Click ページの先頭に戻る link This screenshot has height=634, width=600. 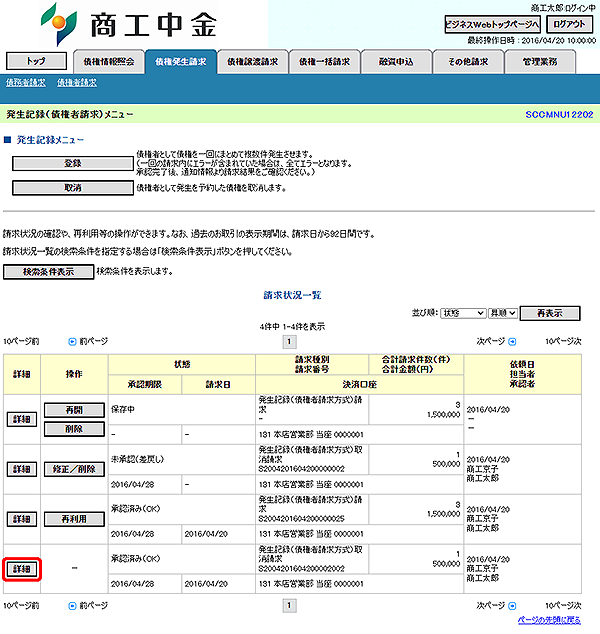click(549, 620)
